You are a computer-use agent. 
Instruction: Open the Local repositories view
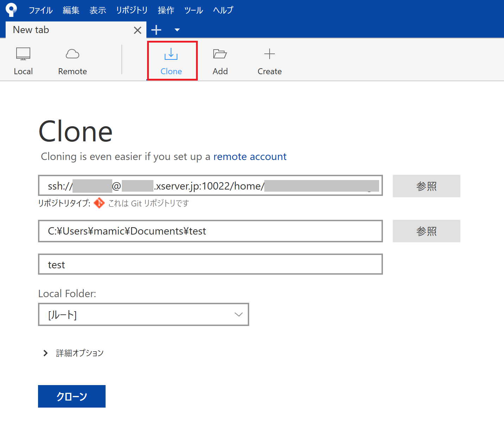[x=23, y=60]
